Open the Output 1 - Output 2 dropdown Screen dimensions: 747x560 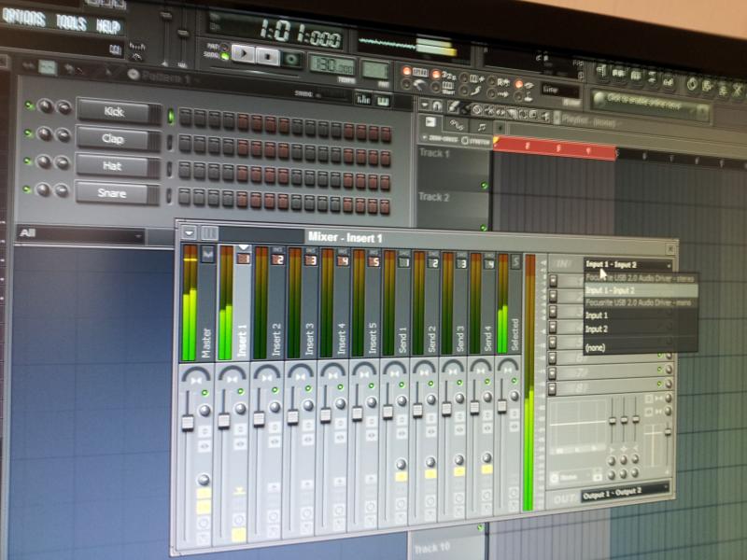click(x=624, y=493)
